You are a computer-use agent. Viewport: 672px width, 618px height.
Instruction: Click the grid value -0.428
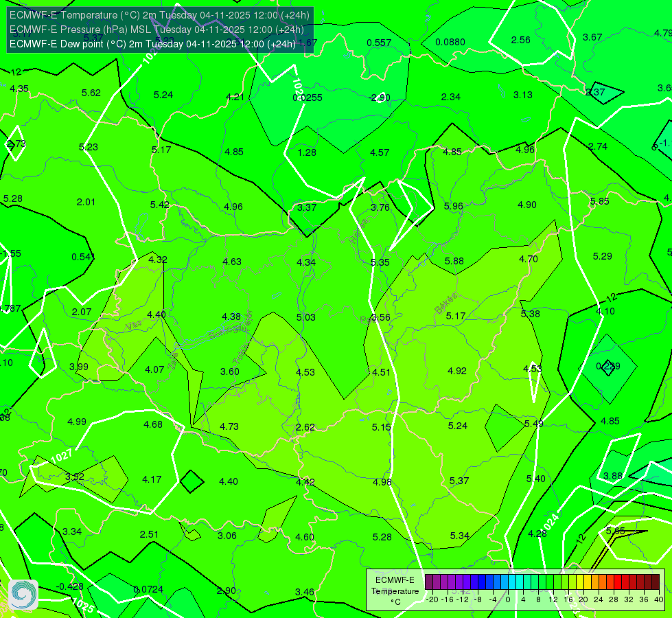[70, 586]
